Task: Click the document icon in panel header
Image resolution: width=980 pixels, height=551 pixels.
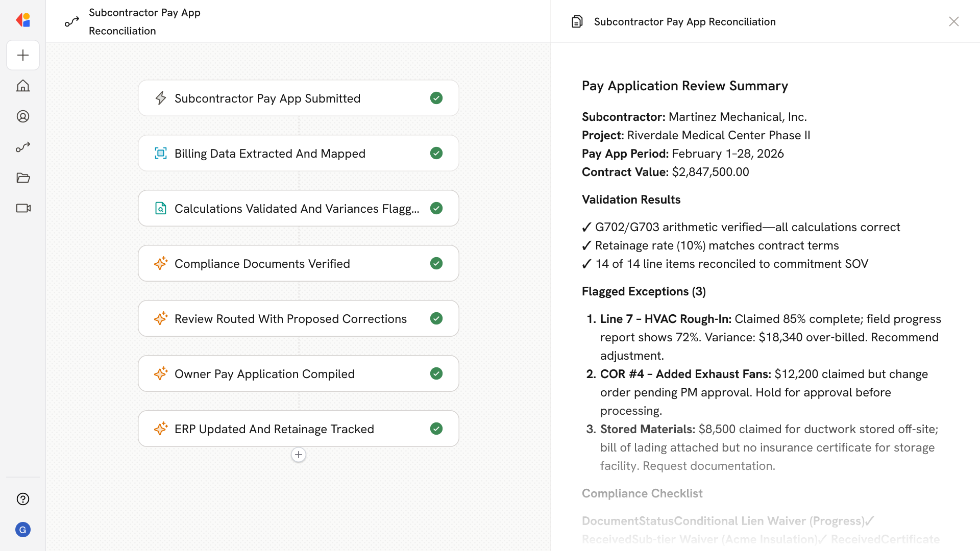Action: [x=577, y=21]
